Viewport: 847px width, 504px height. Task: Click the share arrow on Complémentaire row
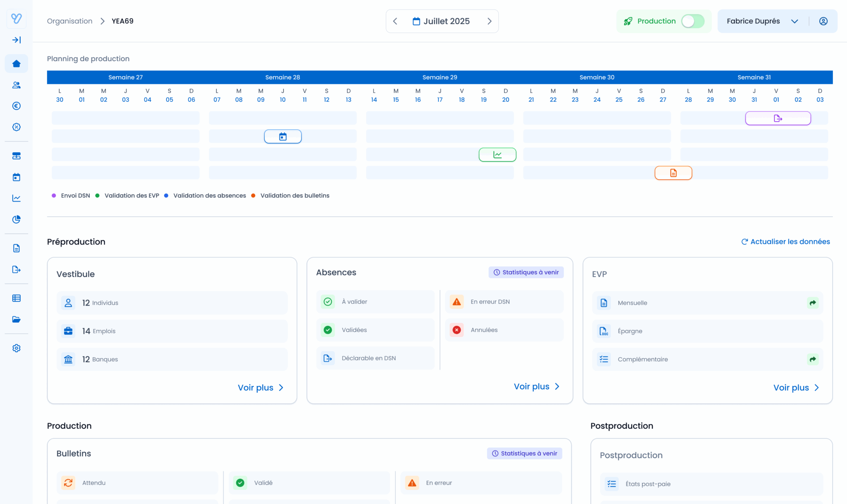(x=813, y=359)
